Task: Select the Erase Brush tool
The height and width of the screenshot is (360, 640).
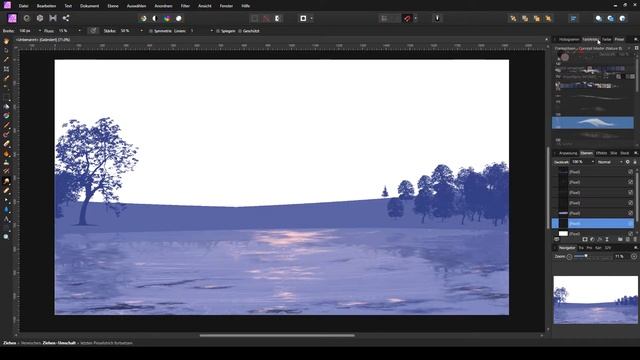Action: tap(6, 144)
